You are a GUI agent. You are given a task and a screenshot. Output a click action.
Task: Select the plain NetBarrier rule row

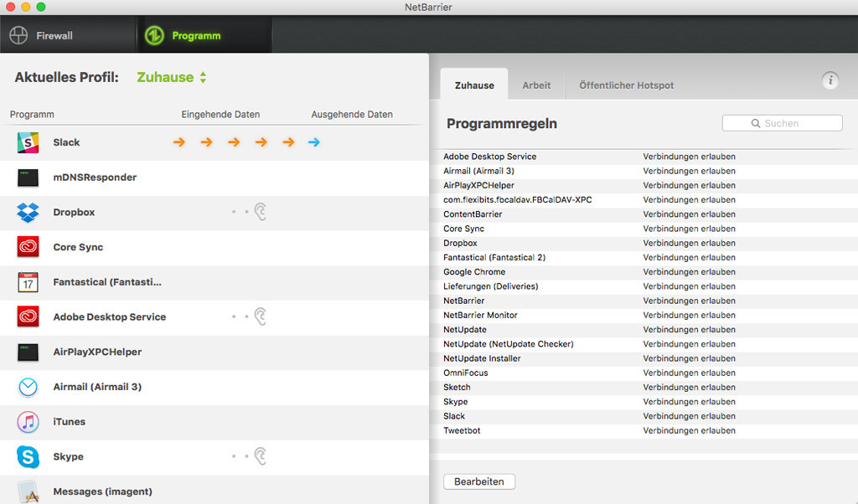643,301
